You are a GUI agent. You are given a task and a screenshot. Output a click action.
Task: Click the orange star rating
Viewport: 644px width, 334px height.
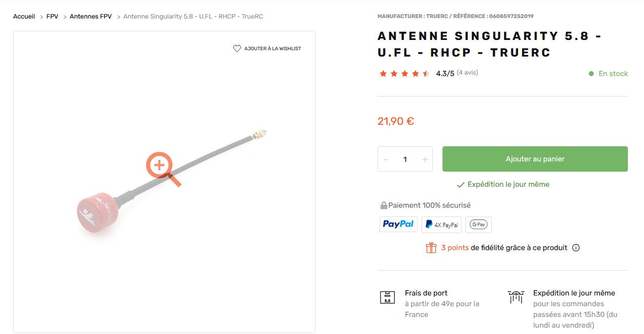point(404,74)
